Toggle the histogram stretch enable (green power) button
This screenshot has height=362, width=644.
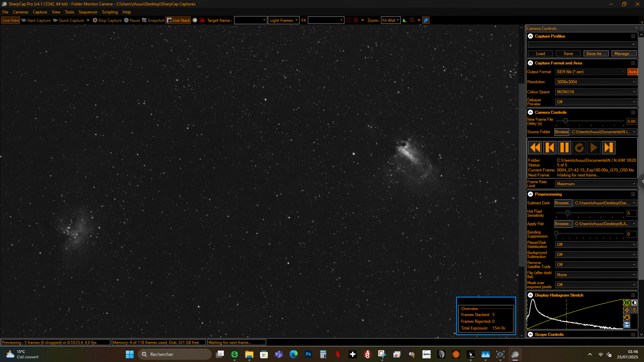[x=627, y=303]
